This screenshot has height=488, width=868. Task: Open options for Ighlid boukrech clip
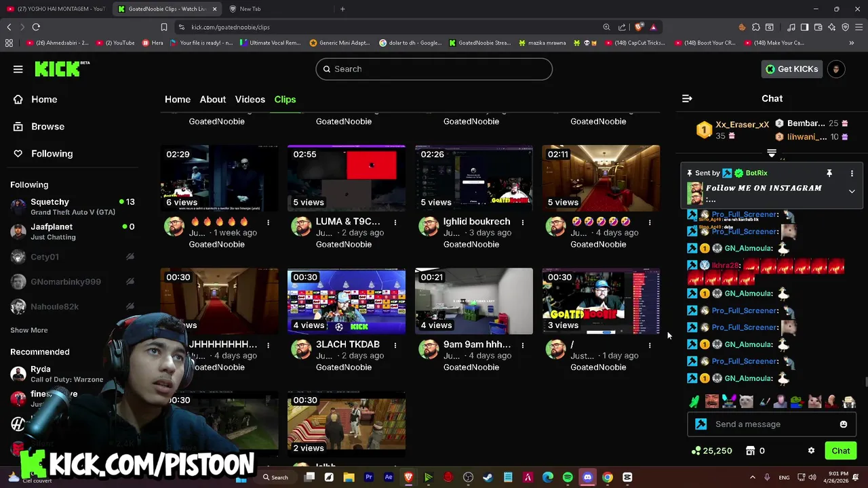pos(523,222)
